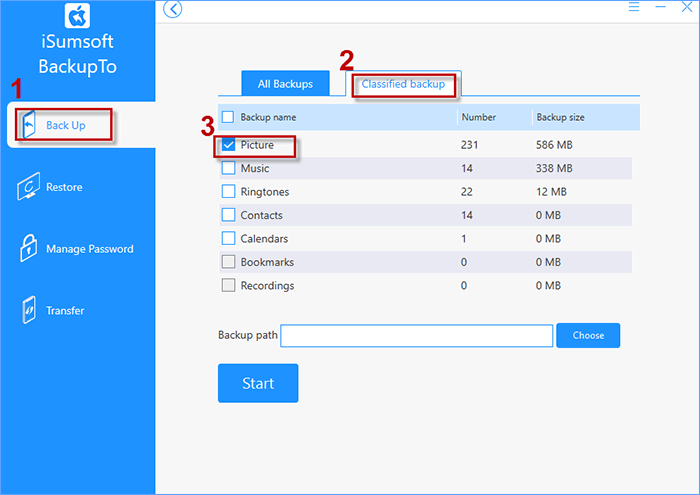Switch to the Classified backup tab
This screenshot has width=700, height=495.
pos(403,84)
